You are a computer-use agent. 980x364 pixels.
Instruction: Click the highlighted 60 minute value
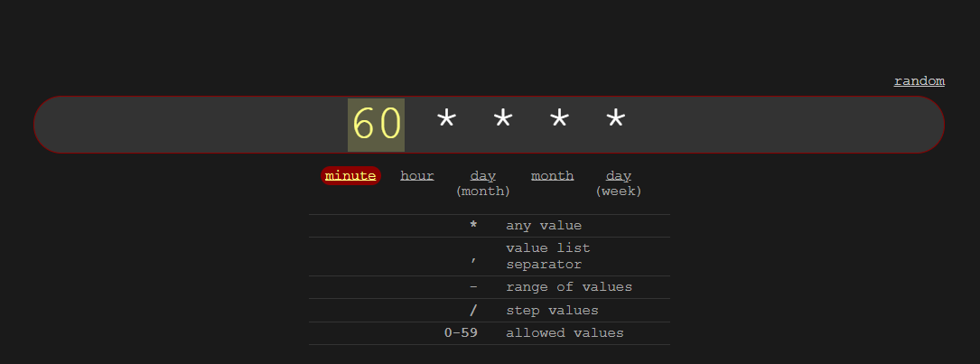click(377, 125)
